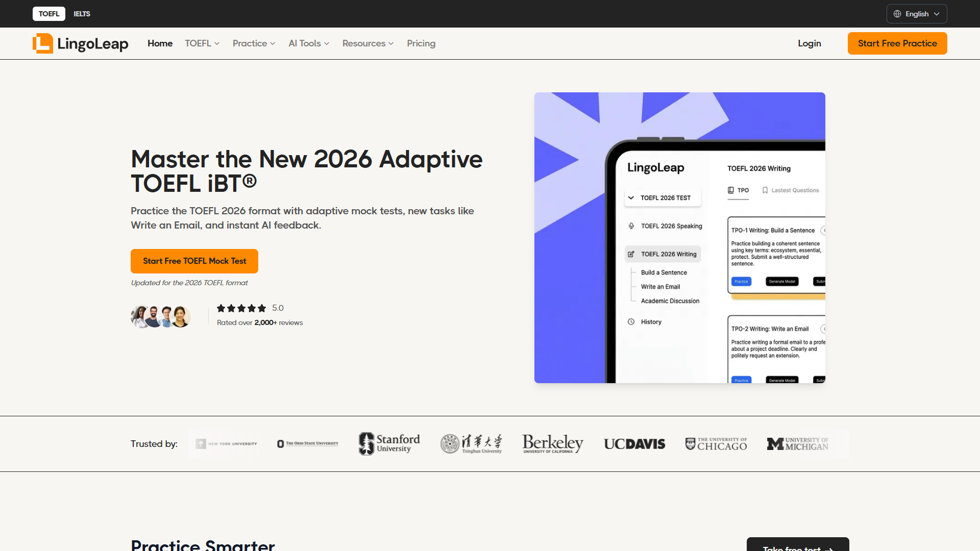Image resolution: width=980 pixels, height=551 pixels.
Task: Click the Tsinghua University logo
Action: tap(471, 444)
